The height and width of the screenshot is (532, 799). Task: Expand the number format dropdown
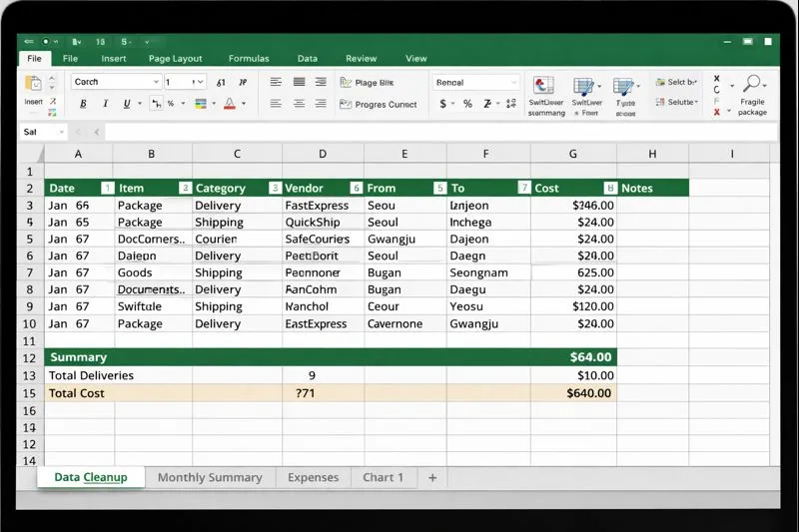click(x=514, y=82)
